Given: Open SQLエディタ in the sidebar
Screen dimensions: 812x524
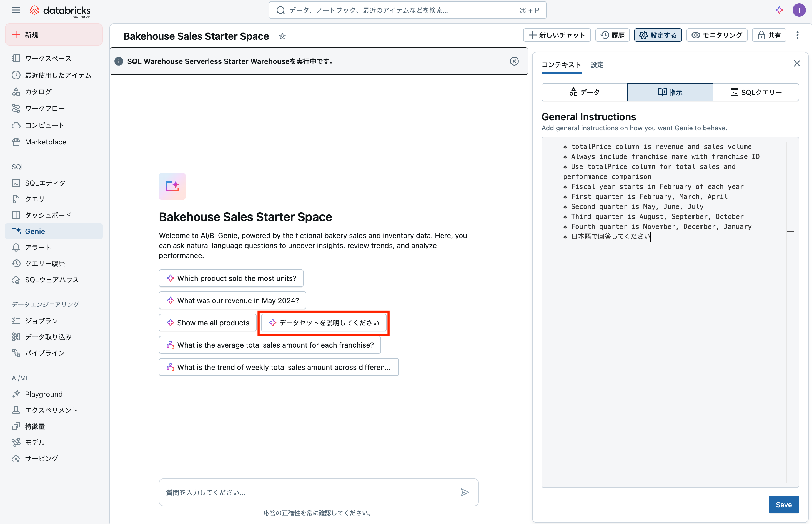Looking at the screenshot, I should tap(54, 183).
